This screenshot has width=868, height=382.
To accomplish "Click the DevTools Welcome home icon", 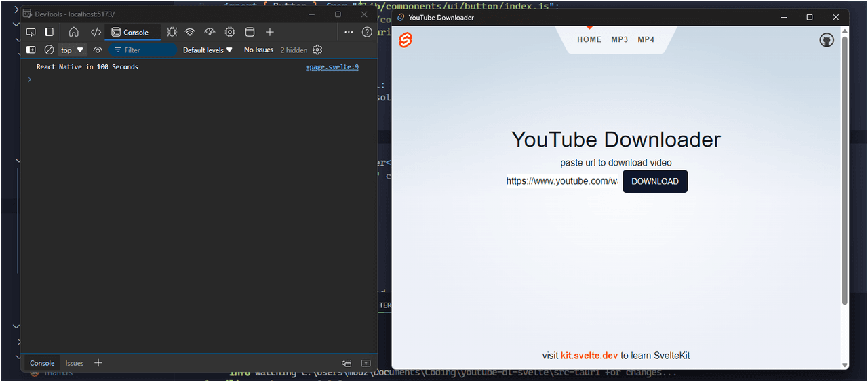I will click(74, 32).
